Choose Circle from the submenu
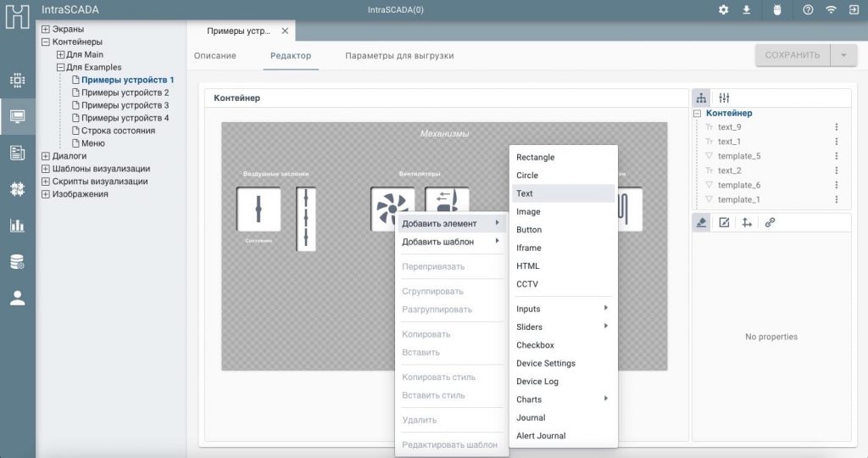Screen dimensions: 868x458 click(x=563, y=176)
